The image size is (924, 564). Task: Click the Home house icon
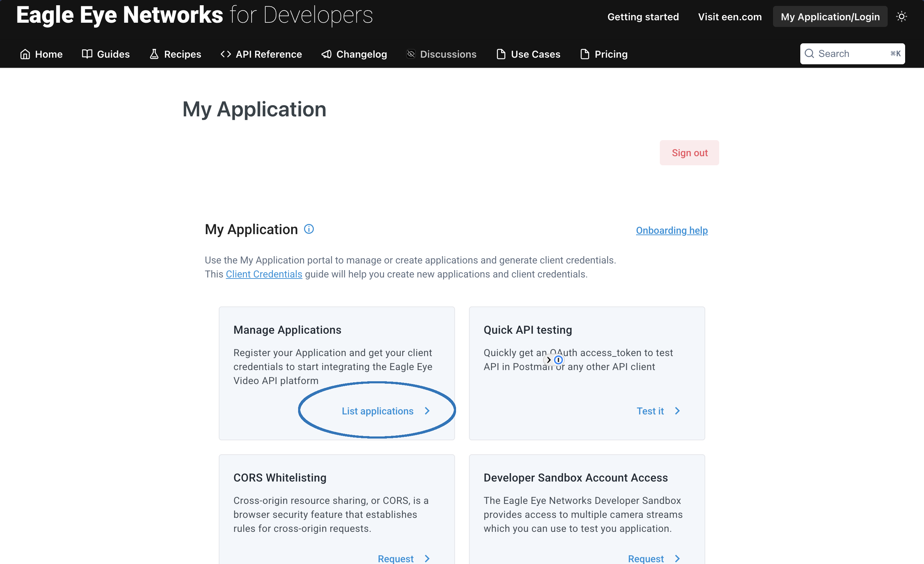[25, 54]
